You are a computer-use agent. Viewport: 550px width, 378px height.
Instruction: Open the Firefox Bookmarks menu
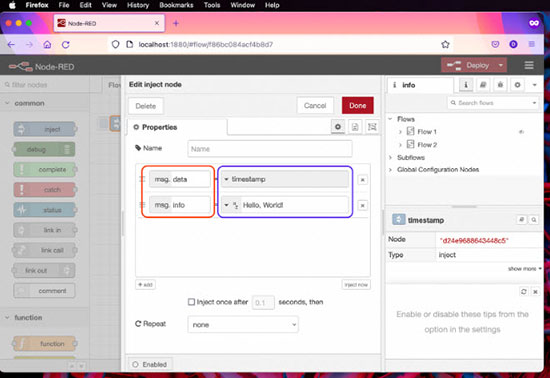coord(176,5)
